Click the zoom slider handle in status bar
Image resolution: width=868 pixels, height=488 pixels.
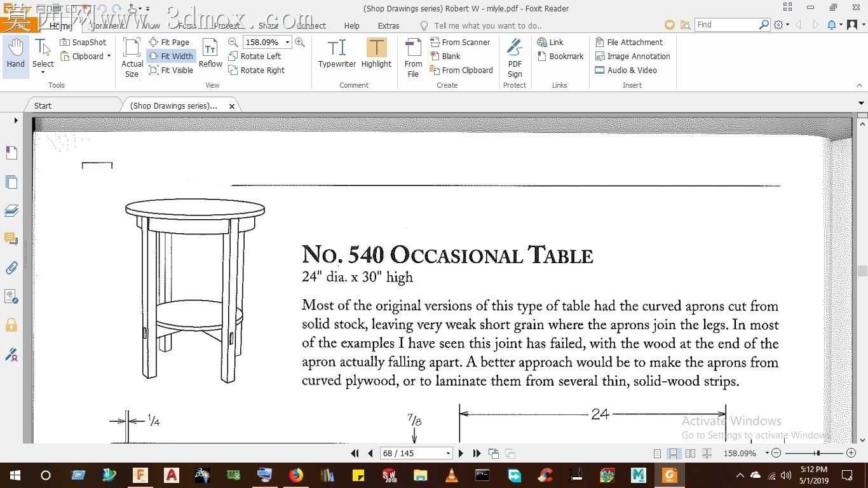(x=818, y=453)
